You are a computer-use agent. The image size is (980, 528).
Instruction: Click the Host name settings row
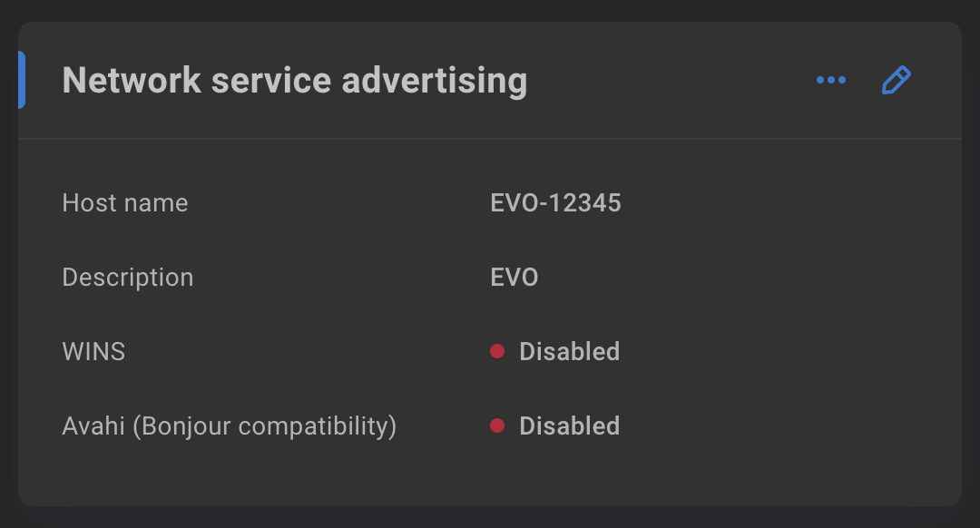point(490,202)
